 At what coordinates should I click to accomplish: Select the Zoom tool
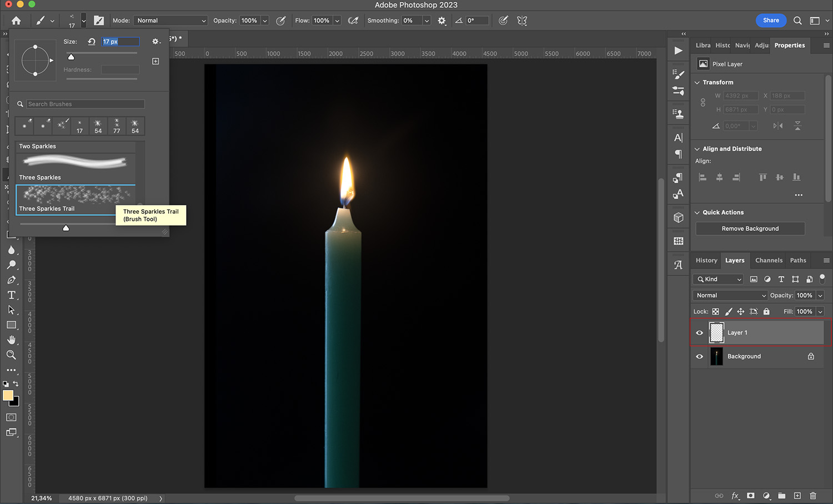point(11,355)
